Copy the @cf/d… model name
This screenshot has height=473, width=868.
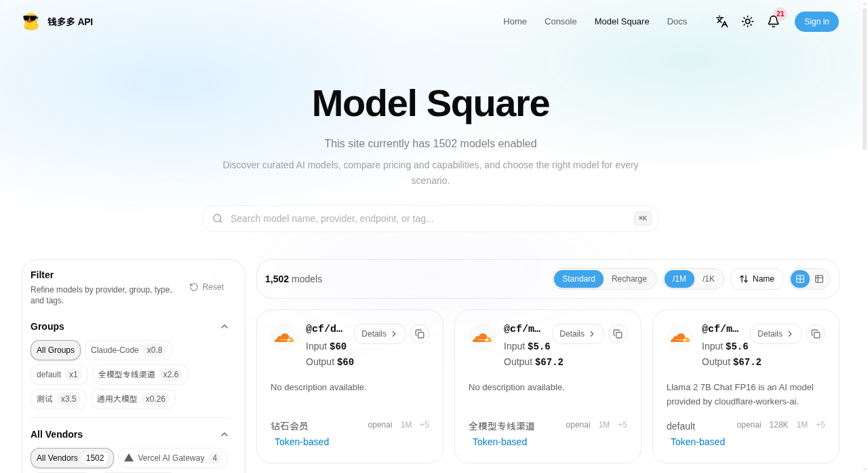[420, 334]
